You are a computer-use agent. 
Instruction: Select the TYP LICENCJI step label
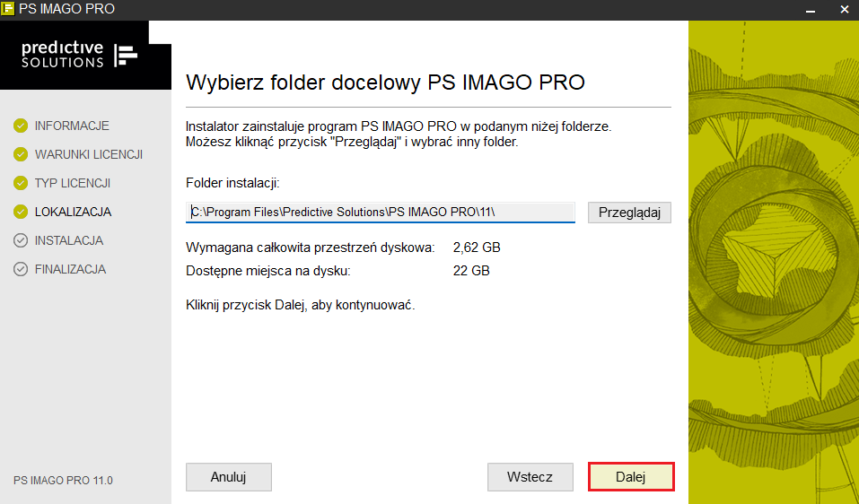pyautogui.click(x=73, y=183)
